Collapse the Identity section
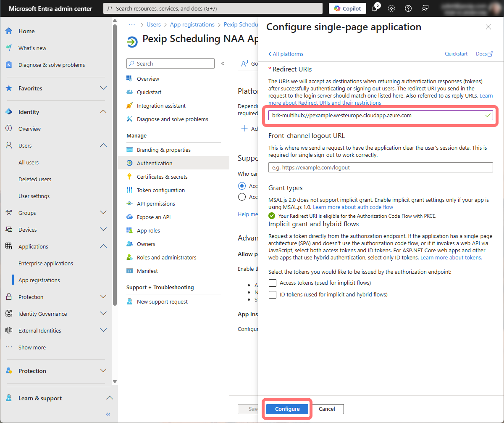This screenshot has height=423, width=504. click(x=103, y=112)
